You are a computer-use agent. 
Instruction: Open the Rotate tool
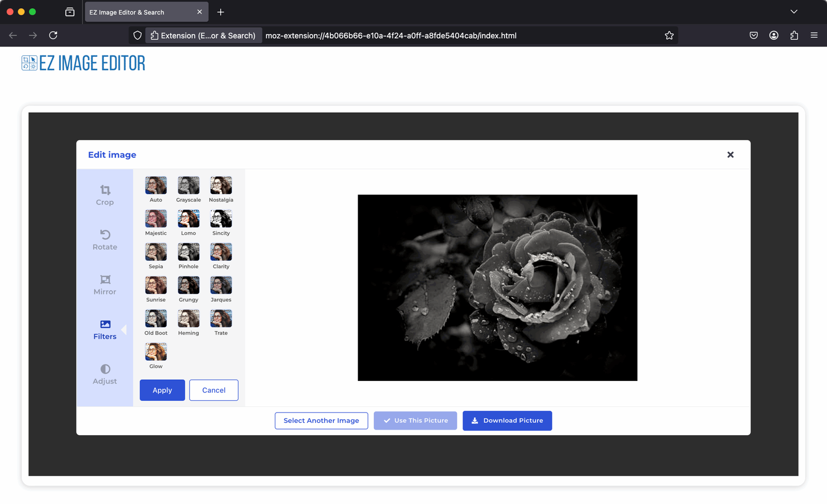click(105, 240)
